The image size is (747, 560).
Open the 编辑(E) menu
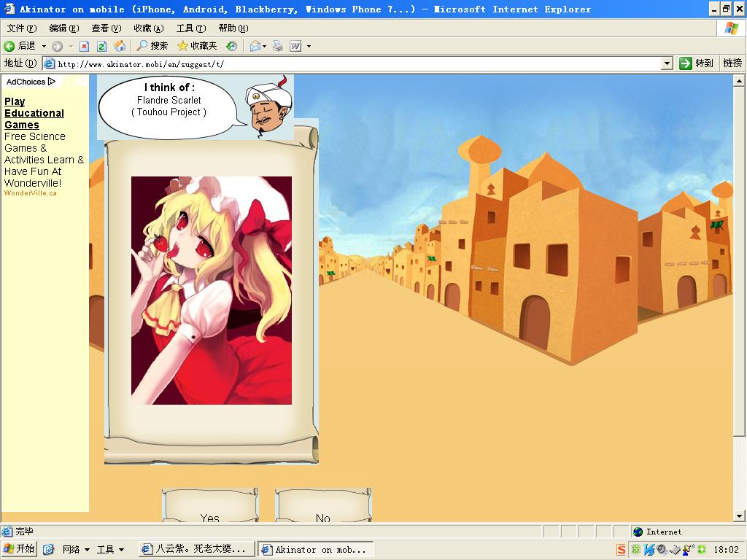pyautogui.click(x=64, y=28)
